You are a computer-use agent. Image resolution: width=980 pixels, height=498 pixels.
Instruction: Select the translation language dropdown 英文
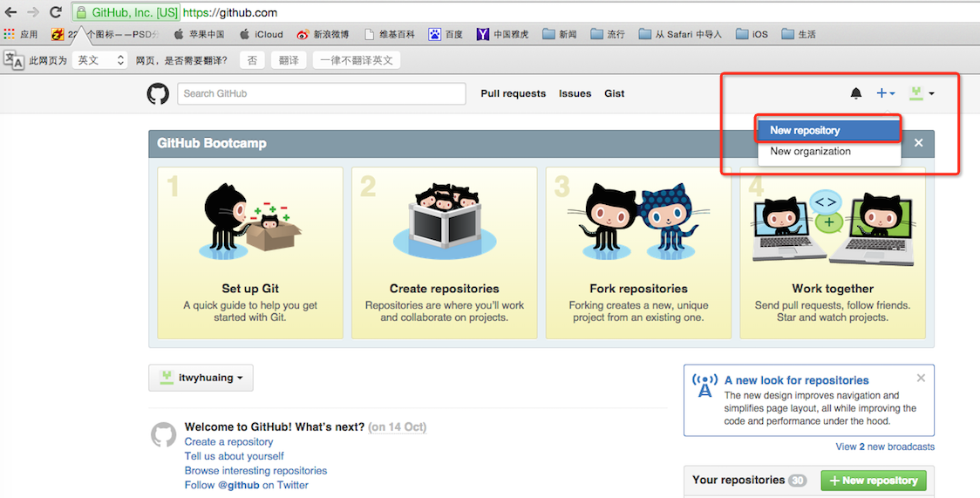(x=100, y=60)
